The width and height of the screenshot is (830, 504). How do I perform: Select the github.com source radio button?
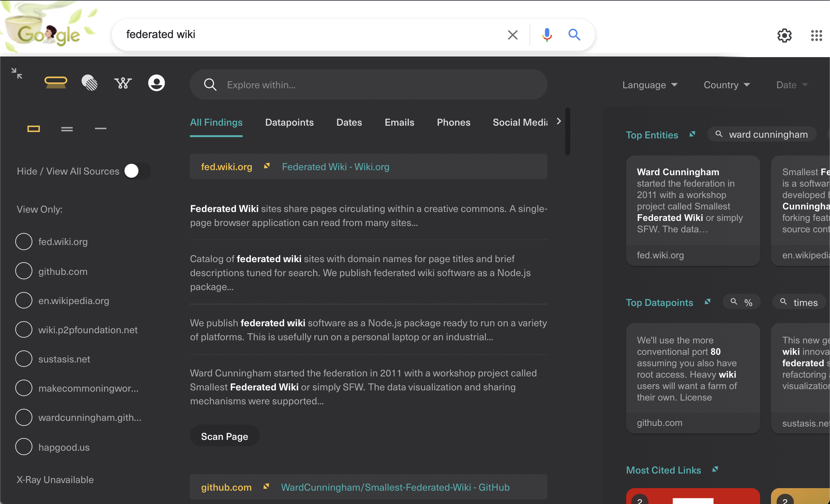[23, 271]
